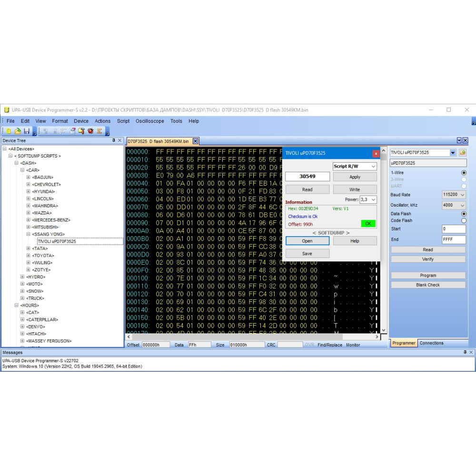476x476 pixels.
Task: Click the window with pink eraser toolbar icon
Action: tap(72, 131)
